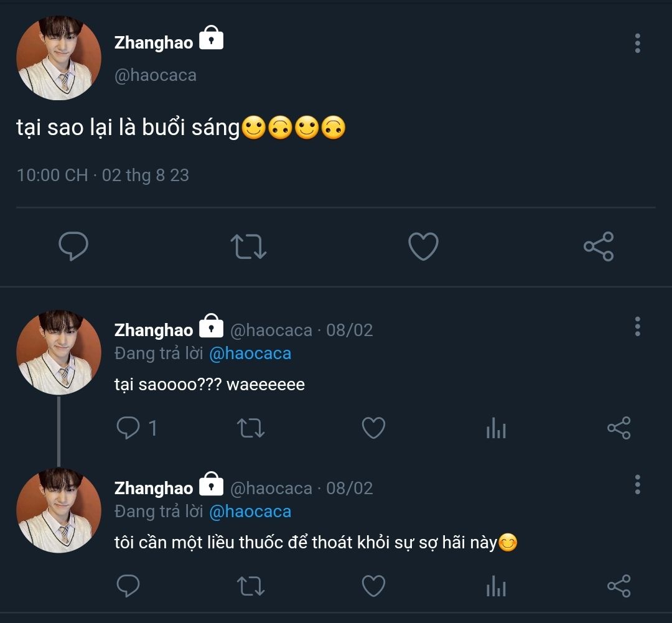Reply to the 'tại saoooo??? waeeeeee' tweet
This screenshot has height=623, width=672.
[x=129, y=428]
